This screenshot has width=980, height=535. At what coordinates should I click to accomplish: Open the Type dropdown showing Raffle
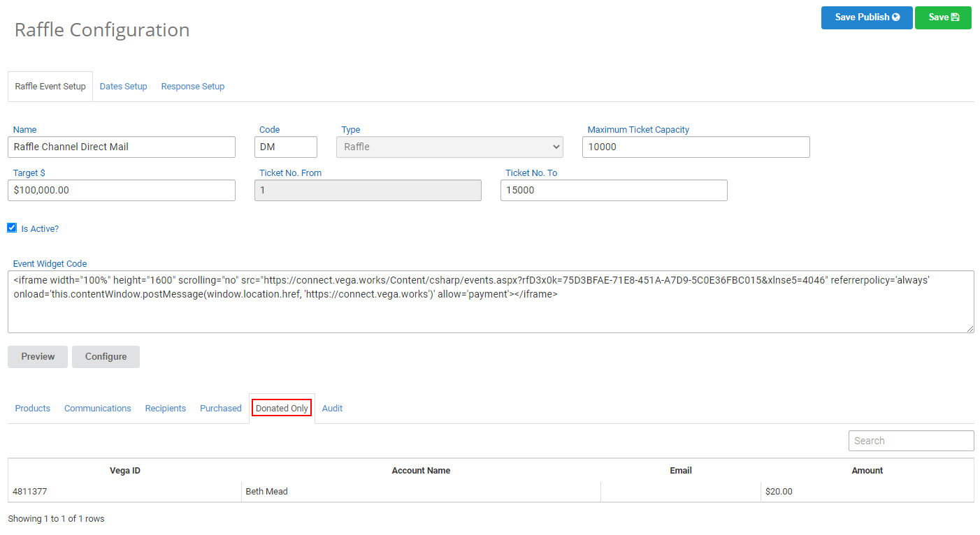click(449, 147)
